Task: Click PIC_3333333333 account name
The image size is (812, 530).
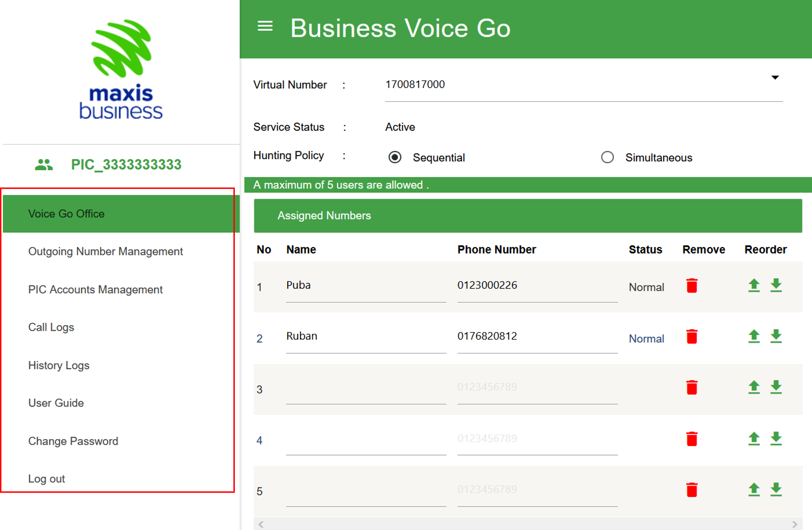Action: click(x=126, y=165)
